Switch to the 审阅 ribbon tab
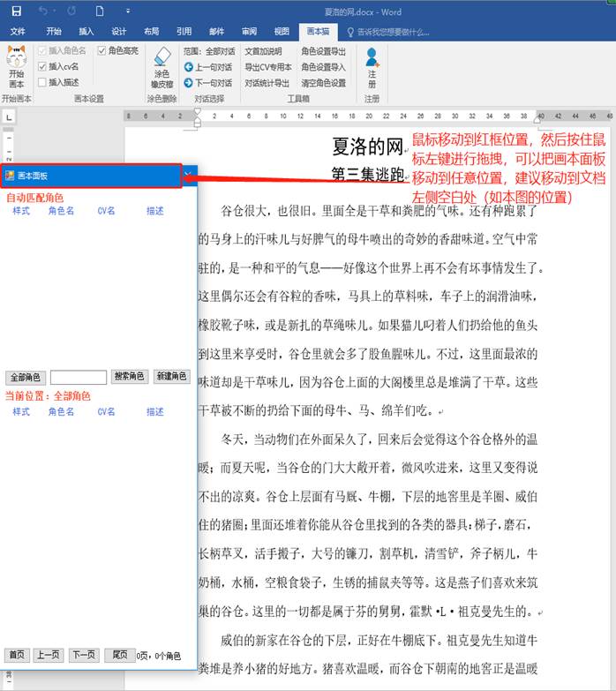The image size is (616, 691). [x=250, y=31]
